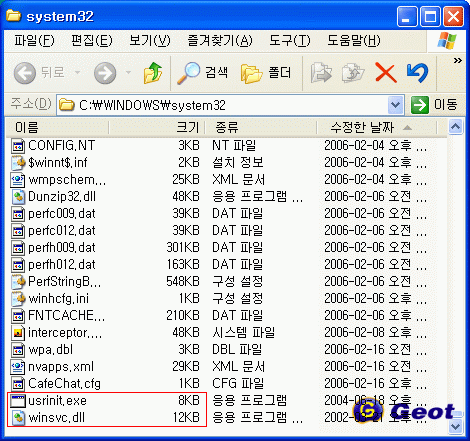Open the 도구(T) menu
This screenshot has width=470, height=441.
290,41
